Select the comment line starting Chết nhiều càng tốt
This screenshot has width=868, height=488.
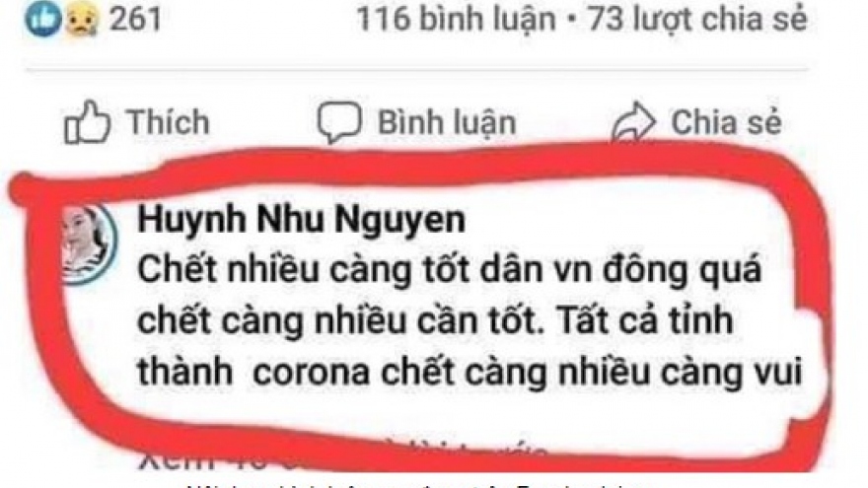click(x=449, y=271)
